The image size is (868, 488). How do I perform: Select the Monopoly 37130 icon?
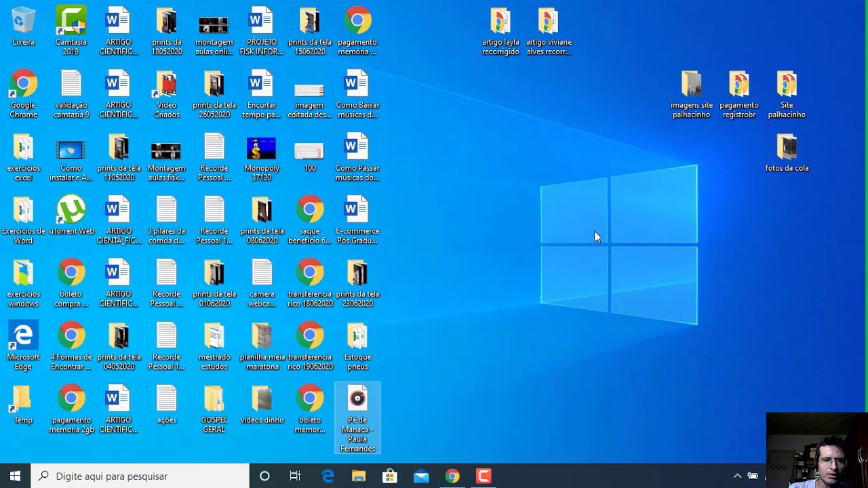262,157
